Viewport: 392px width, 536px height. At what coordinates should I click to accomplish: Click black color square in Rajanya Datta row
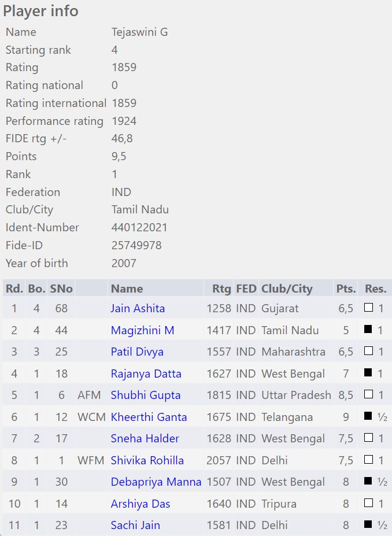pyautogui.click(x=368, y=373)
